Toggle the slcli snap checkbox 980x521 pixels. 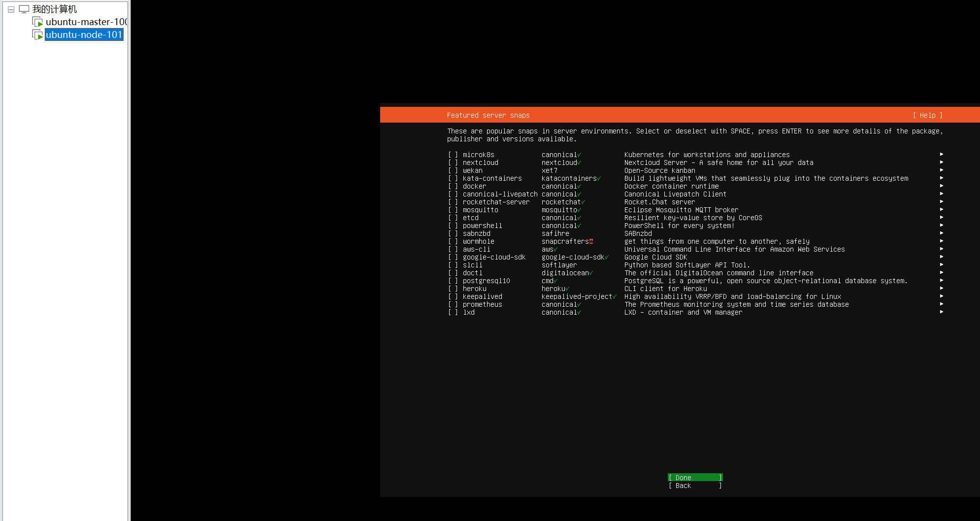pos(453,265)
